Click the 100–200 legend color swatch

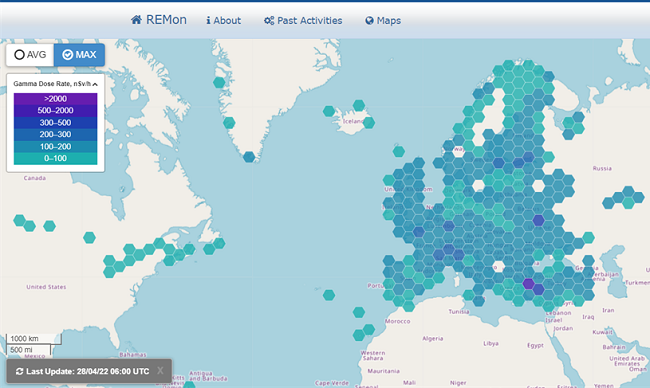56,146
